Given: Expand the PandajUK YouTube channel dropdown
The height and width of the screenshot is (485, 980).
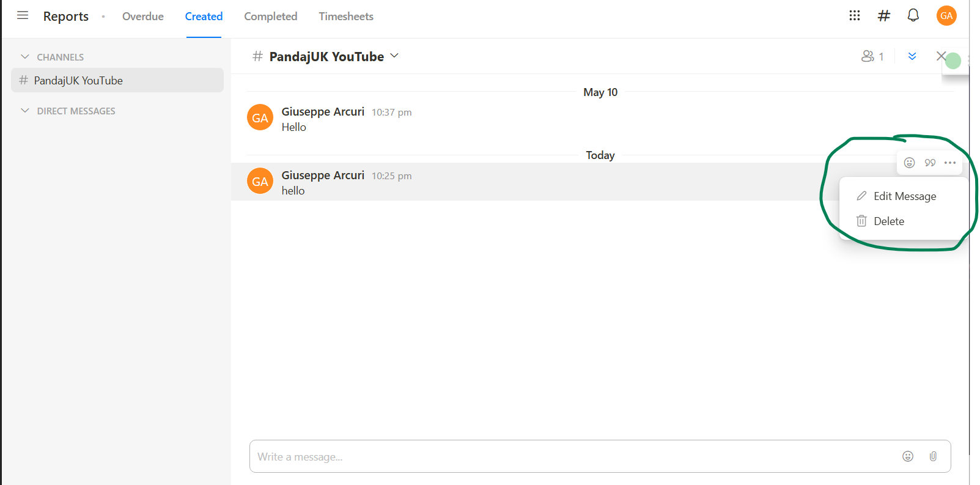Looking at the screenshot, I should (394, 56).
